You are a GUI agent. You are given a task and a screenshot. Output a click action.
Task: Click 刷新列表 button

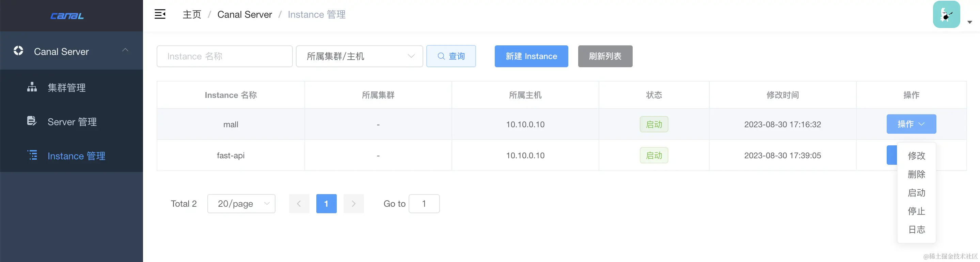(605, 56)
